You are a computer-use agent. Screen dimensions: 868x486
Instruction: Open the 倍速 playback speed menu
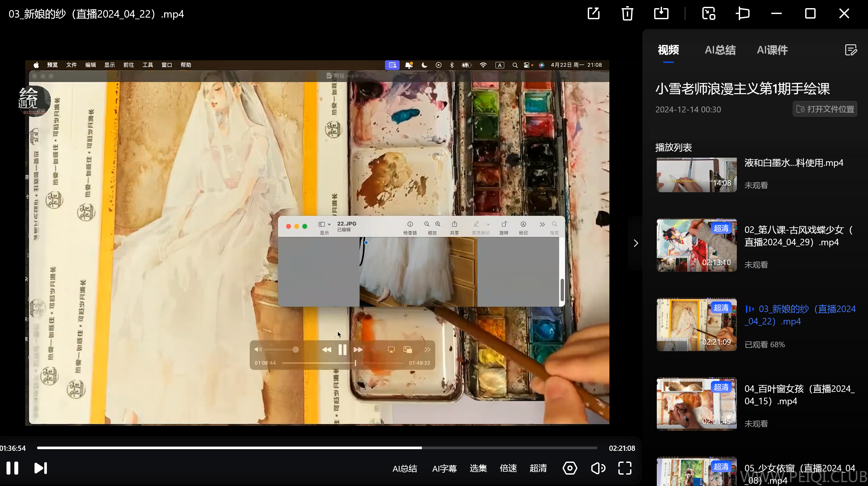coord(508,468)
